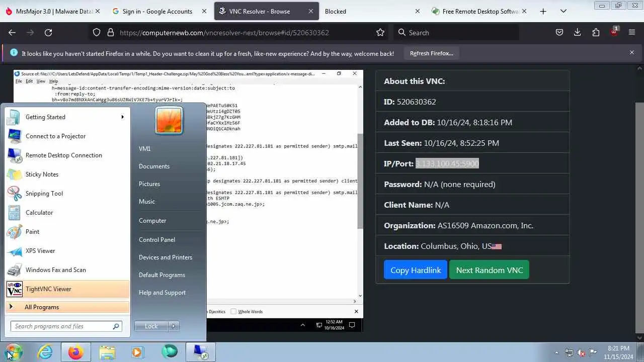Click the Search programs and files field

pyautogui.click(x=66, y=326)
